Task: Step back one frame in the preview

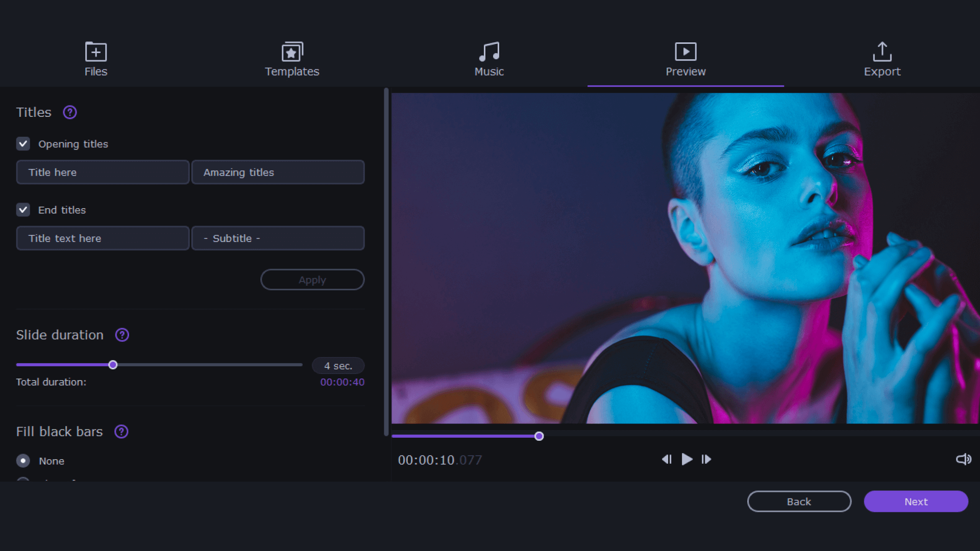Action: coord(667,459)
